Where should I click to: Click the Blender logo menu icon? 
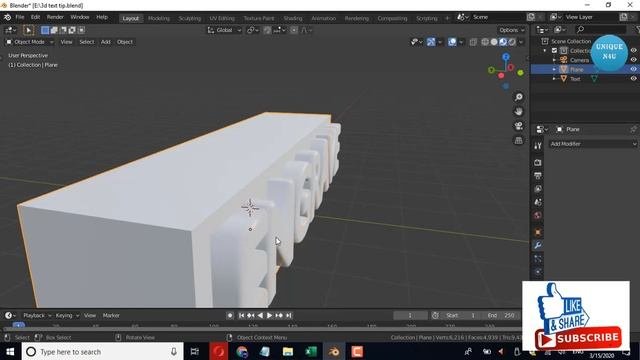[x=7, y=17]
